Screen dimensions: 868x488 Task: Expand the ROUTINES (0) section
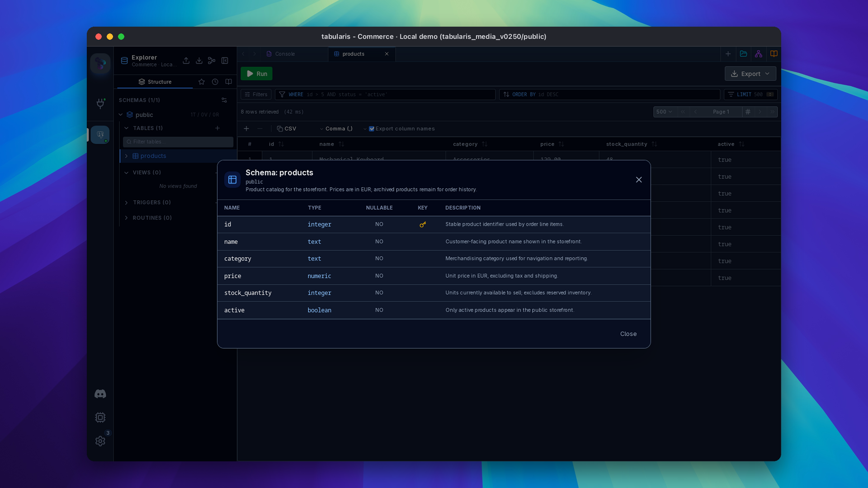127,218
